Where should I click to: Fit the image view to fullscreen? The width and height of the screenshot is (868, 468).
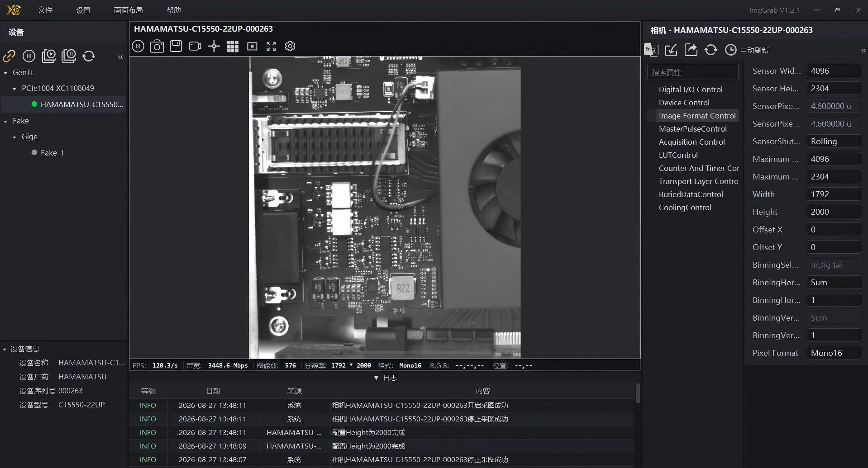point(271,46)
